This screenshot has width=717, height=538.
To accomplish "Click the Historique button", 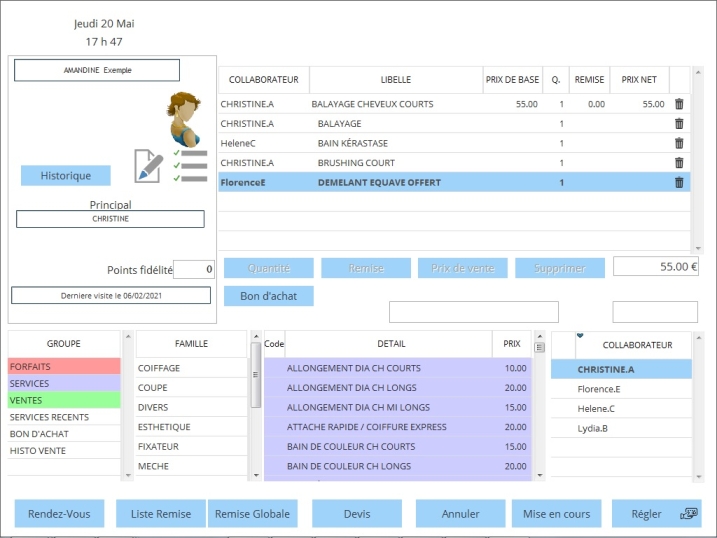I will (x=66, y=176).
